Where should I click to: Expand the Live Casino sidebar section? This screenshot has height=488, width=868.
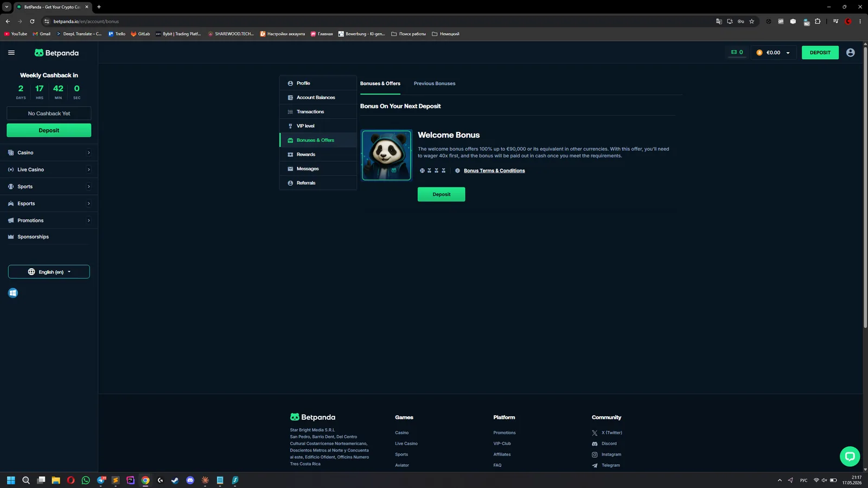coord(49,169)
